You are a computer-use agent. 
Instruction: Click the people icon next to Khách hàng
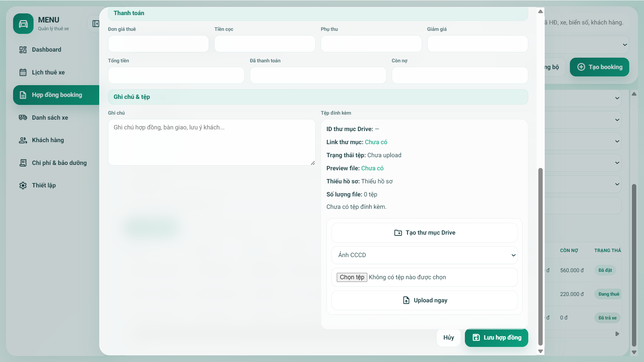[x=23, y=140]
